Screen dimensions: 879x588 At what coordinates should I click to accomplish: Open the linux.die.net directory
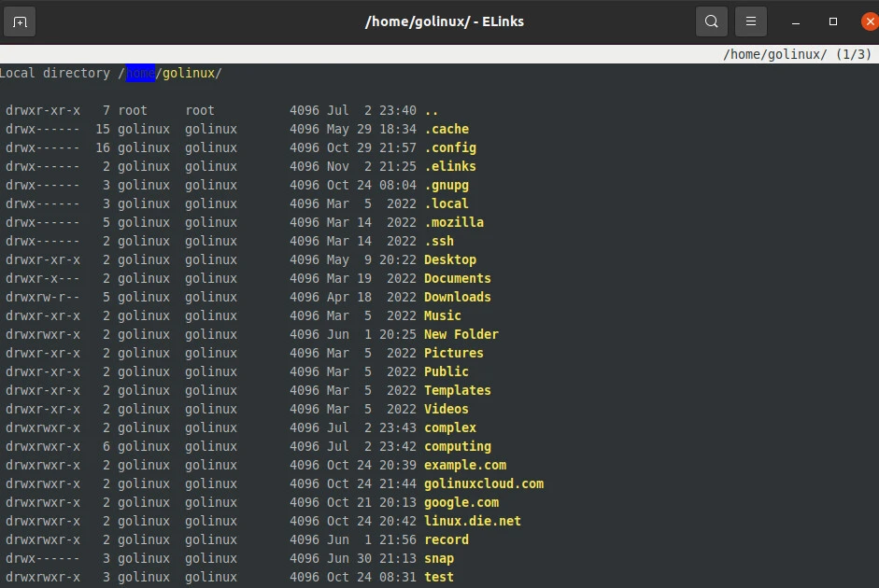472,521
